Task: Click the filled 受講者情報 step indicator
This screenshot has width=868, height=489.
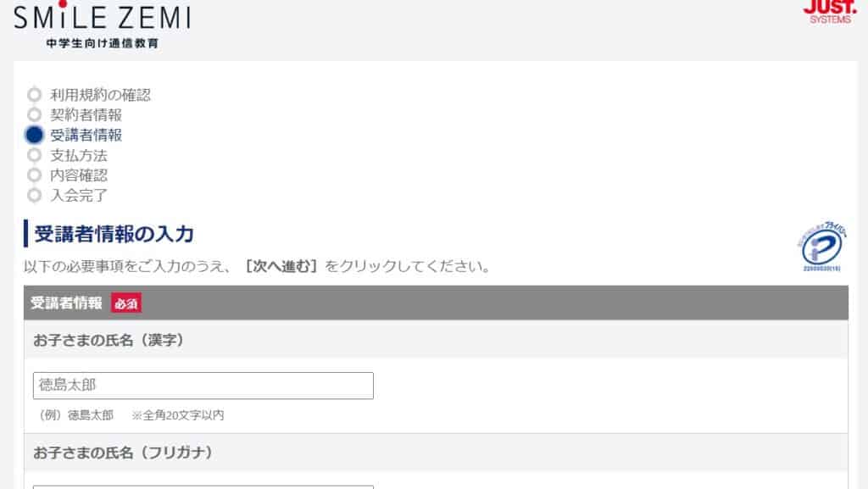Action: click(34, 135)
